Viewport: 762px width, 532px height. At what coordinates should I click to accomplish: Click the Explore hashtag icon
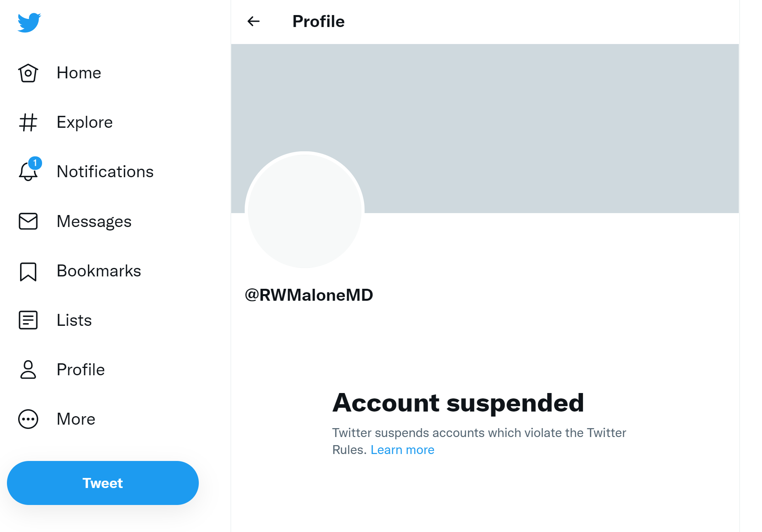click(28, 122)
